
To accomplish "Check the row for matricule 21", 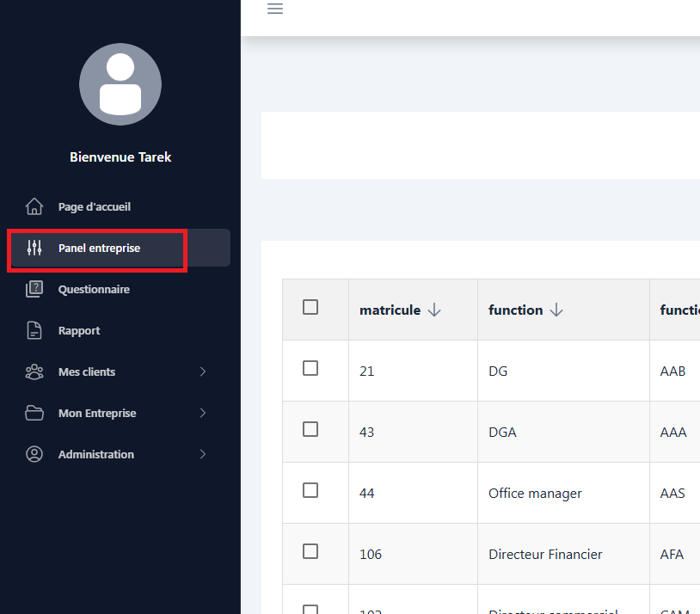I will [310, 368].
